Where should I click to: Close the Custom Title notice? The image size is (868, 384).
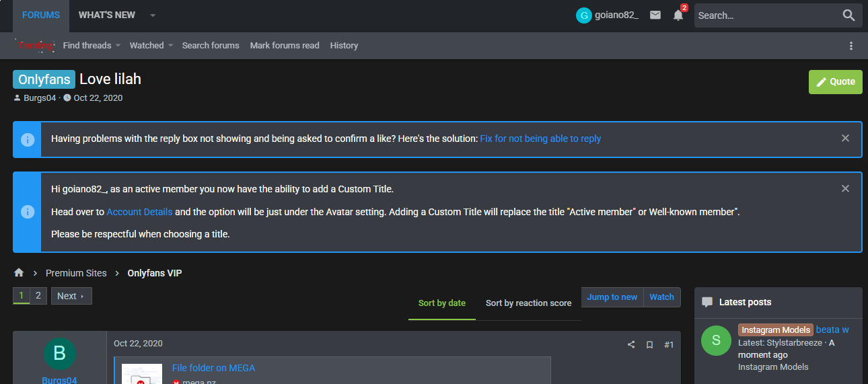click(845, 188)
